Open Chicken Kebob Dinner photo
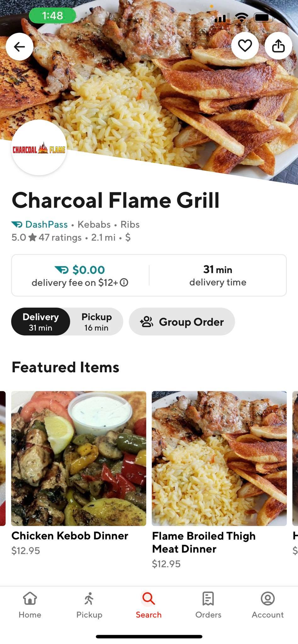This screenshot has height=644, width=298. pos(79,458)
